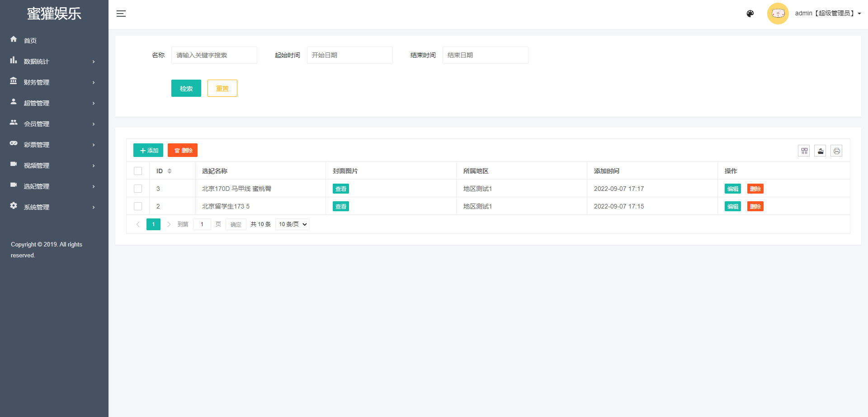
Task: Open the theme color palette icon
Action: click(750, 14)
